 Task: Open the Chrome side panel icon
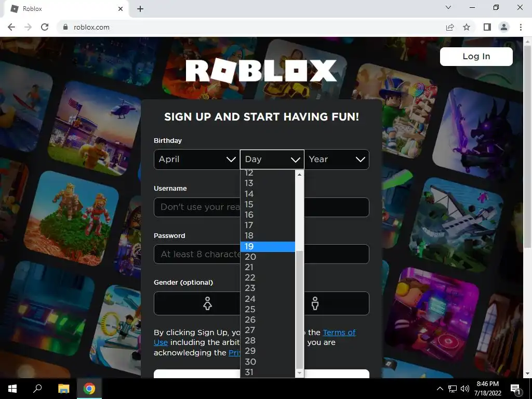(x=487, y=27)
